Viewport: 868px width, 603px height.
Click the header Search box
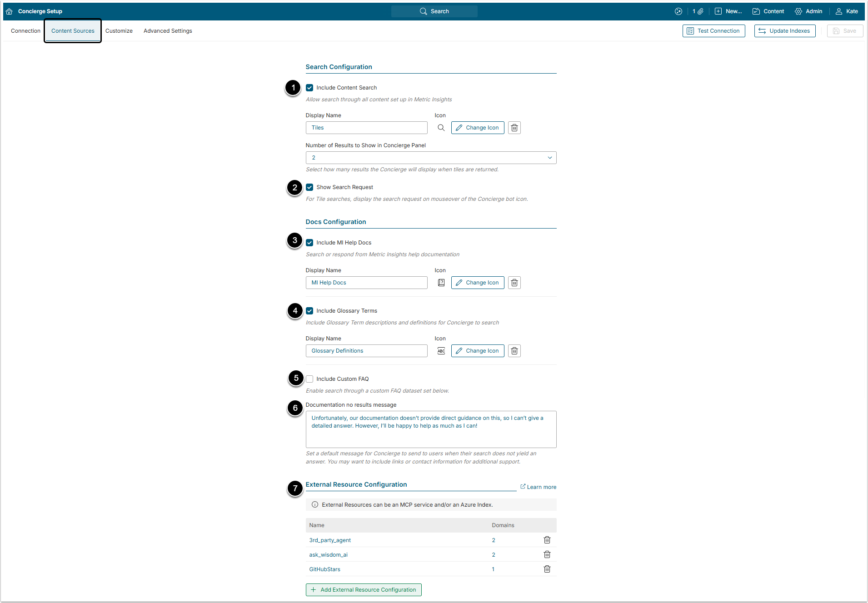pos(434,11)
